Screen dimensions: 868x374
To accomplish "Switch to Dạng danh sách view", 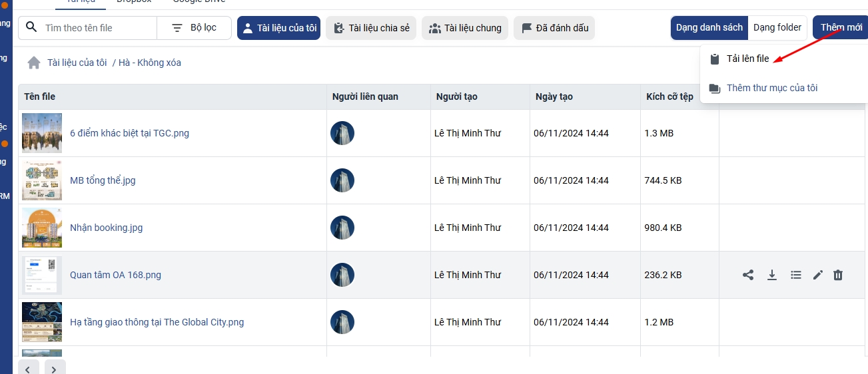I will [x=709, y=28].
